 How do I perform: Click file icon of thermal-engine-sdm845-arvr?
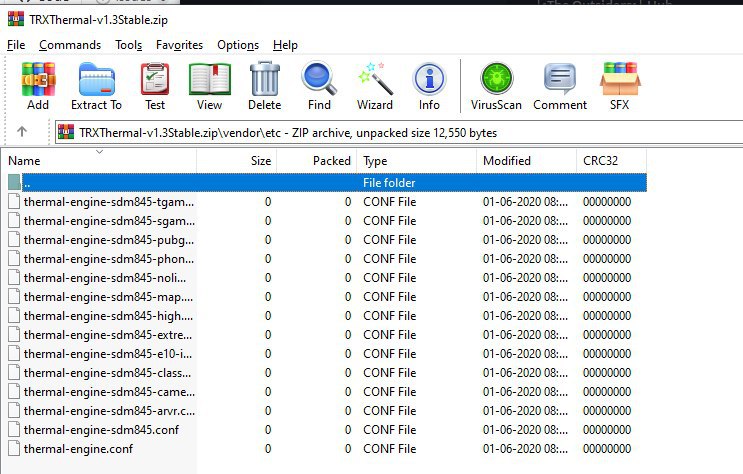tap(14, 410)
